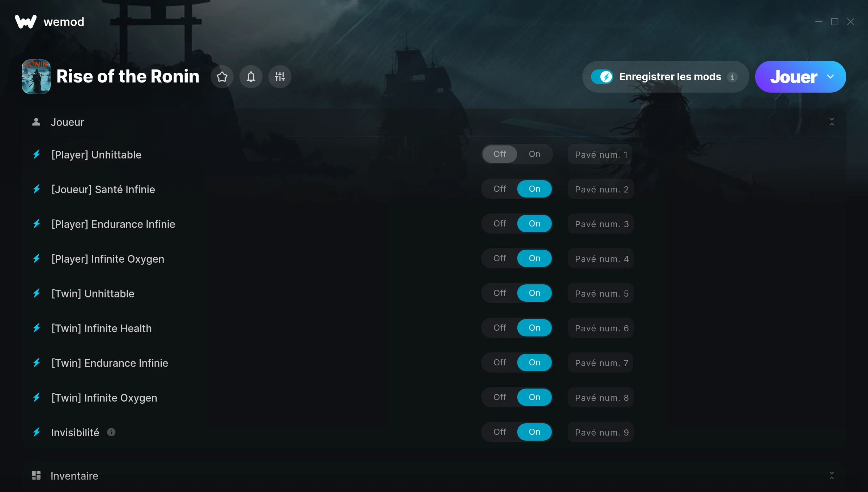This screenshot has height=492, width=868.
Task: Turn off [Twin] Infinite Oxygen
Action: (500, 397)
